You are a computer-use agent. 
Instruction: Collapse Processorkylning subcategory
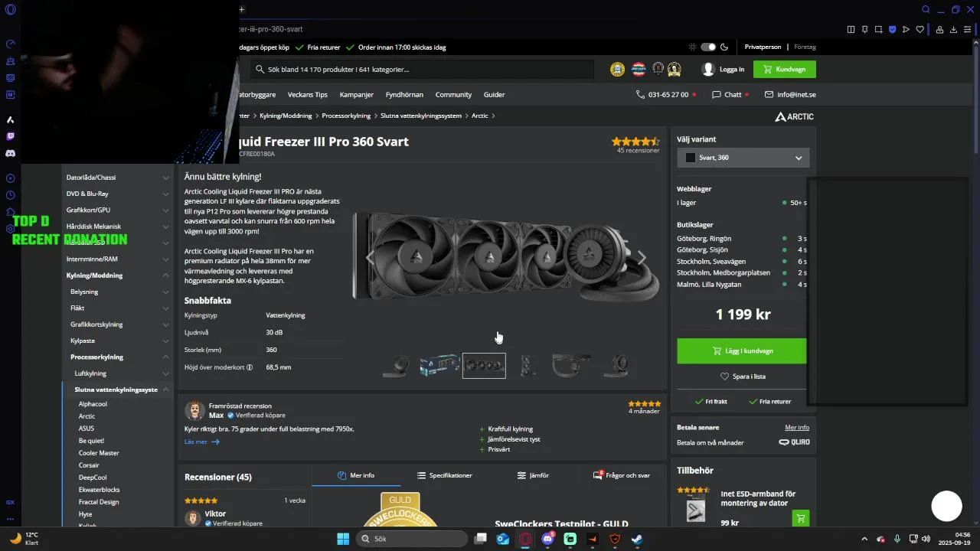[x=165, y=357]
